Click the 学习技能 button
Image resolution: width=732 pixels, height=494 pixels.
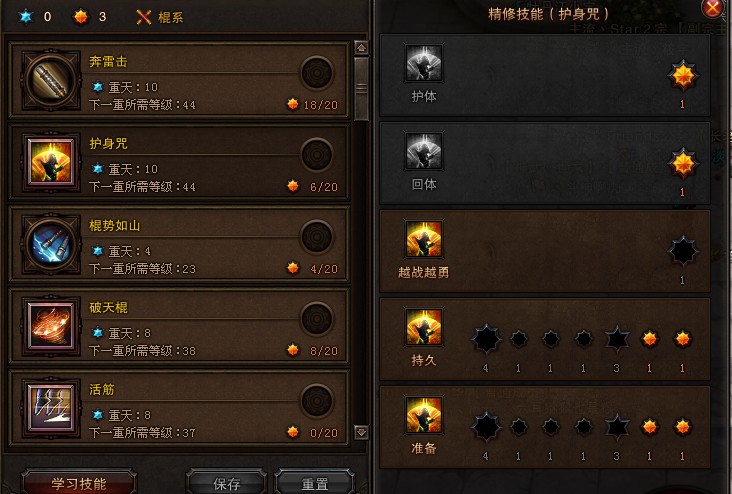pyautogui.click(x=79, y=483)
